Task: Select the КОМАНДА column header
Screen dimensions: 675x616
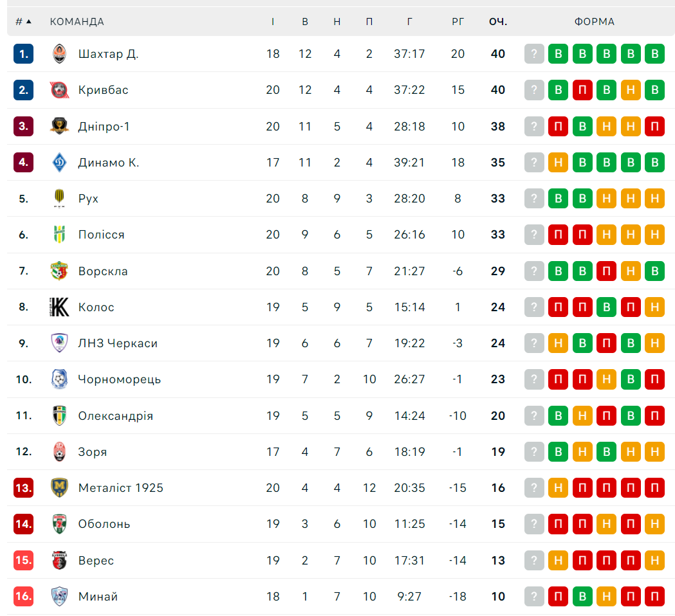Action: (x=77, y=21)
